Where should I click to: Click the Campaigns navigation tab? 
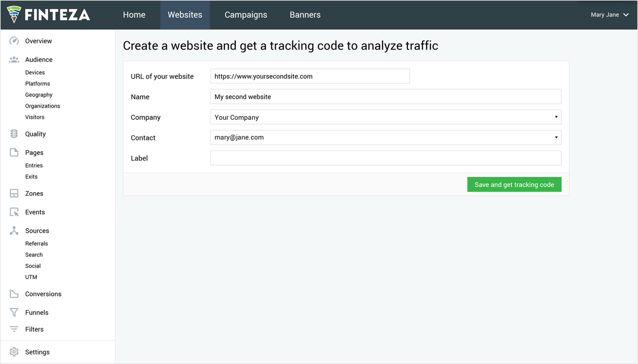pos(246,14)
